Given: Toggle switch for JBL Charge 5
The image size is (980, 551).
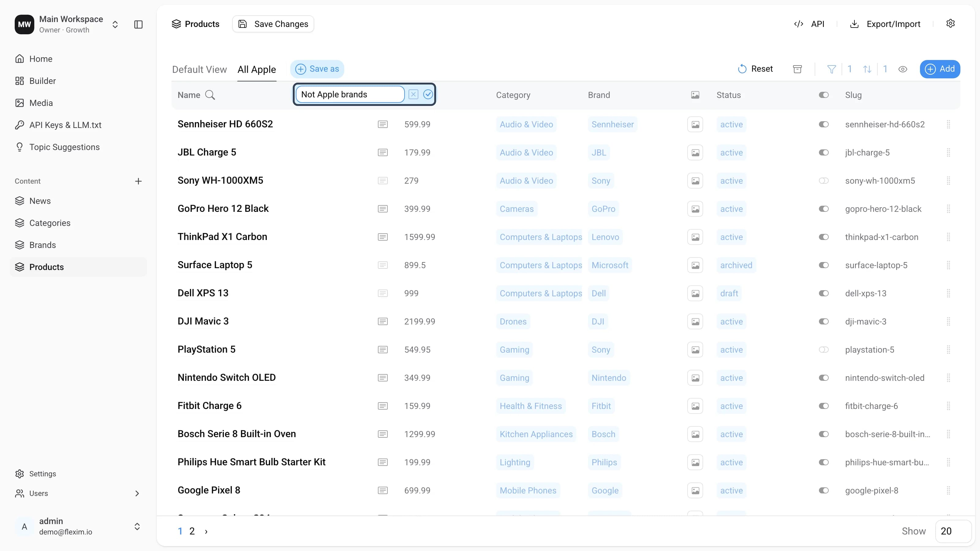Looking at the screenshot, I should (824, 152).
